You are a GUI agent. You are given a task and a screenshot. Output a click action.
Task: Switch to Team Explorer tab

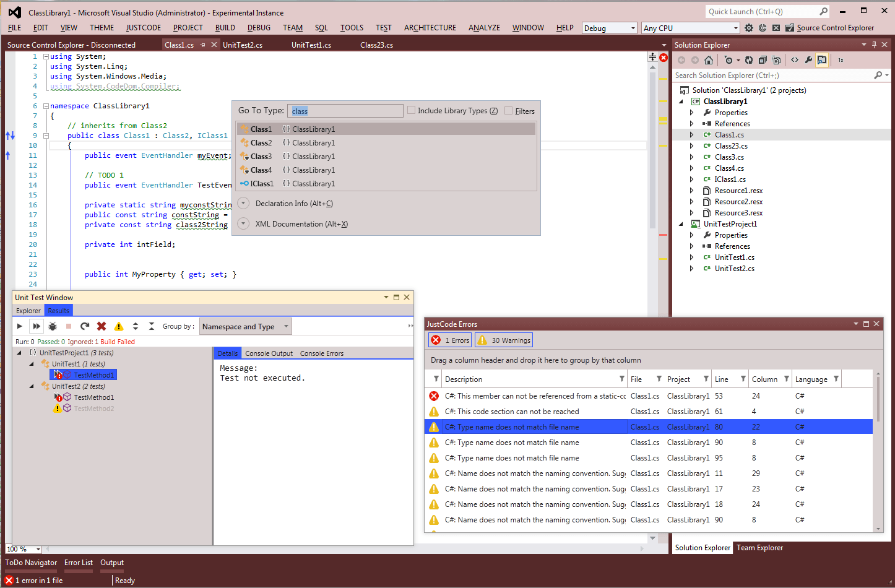[x=759, y=548]
